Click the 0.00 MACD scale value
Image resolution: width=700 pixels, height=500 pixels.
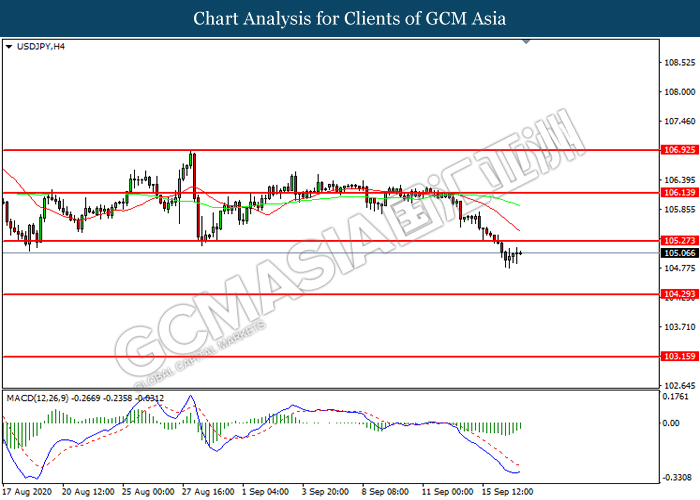click(671, 423)
